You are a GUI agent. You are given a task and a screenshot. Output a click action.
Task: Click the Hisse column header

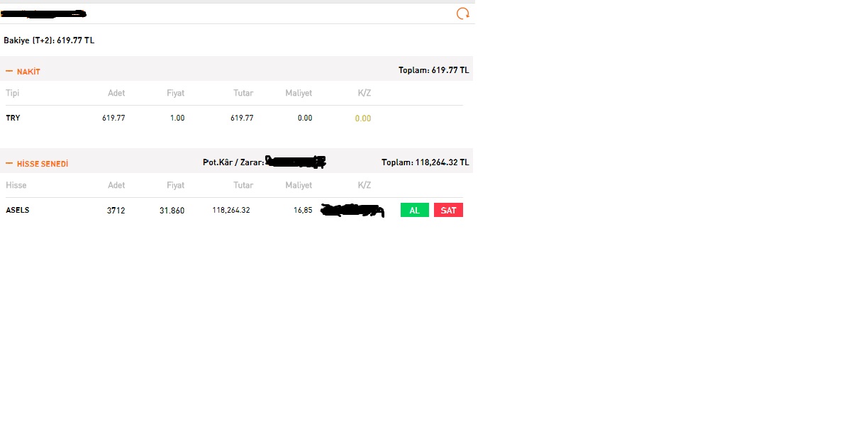[16, 185]
